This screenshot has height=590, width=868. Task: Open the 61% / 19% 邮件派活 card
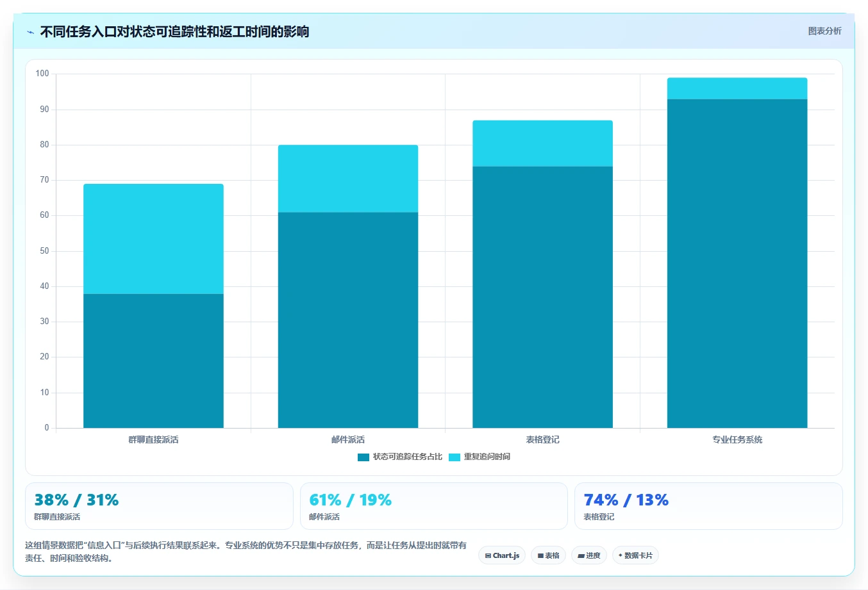point(434,506)
